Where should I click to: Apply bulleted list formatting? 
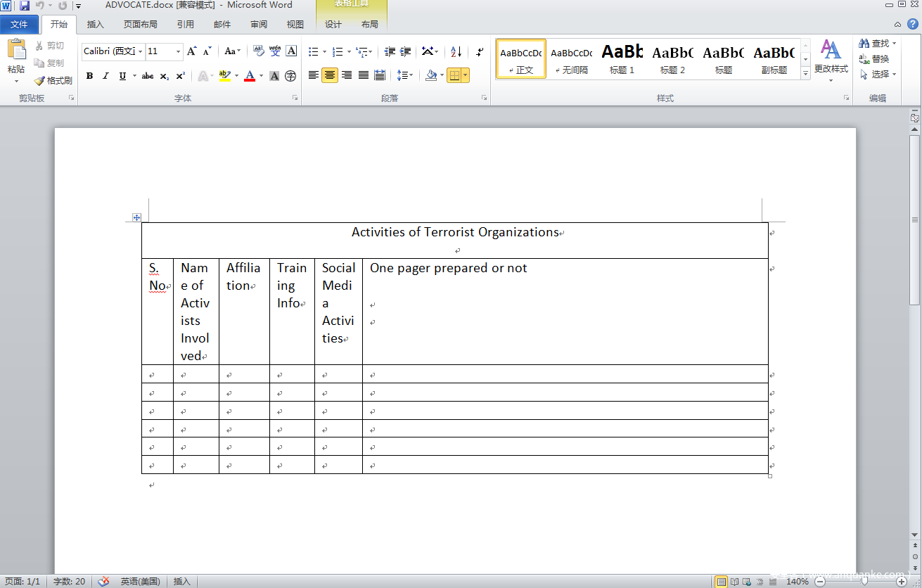[314, 51]
